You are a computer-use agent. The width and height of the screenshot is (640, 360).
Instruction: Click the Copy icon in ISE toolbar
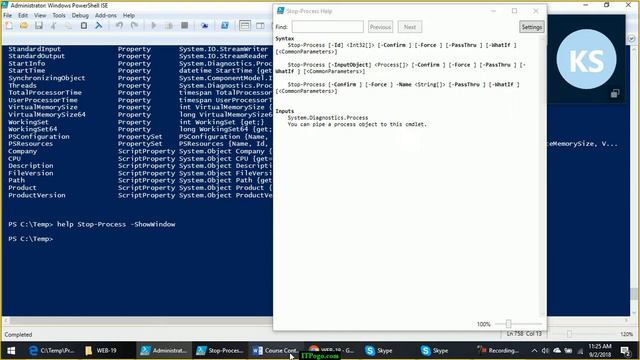click(69, 26)
